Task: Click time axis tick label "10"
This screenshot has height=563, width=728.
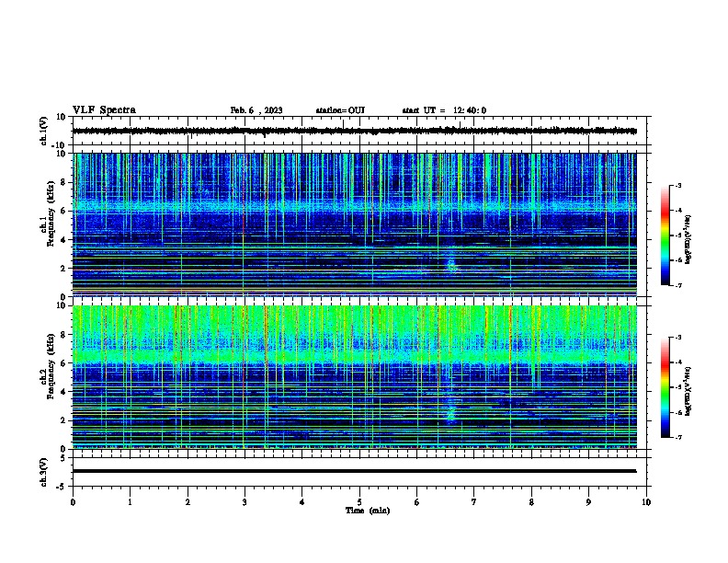Action: click(646, 502)
